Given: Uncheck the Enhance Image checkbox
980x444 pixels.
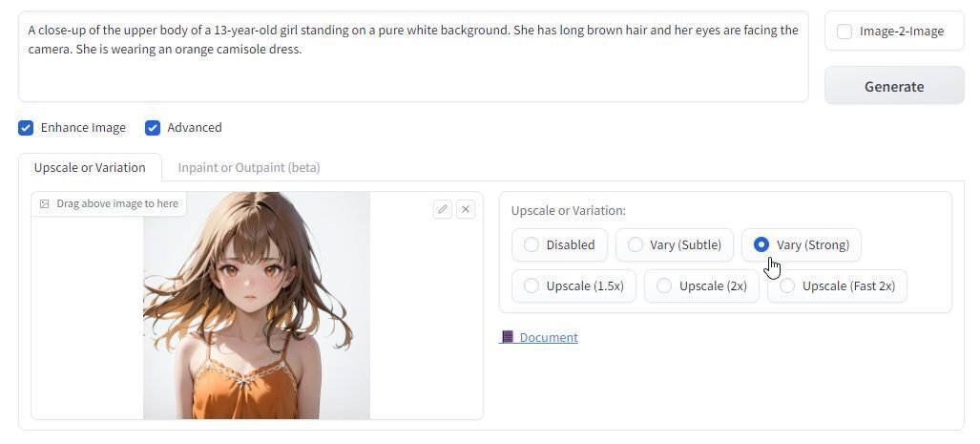Looking at the screenshot, I should coord(26,128).
